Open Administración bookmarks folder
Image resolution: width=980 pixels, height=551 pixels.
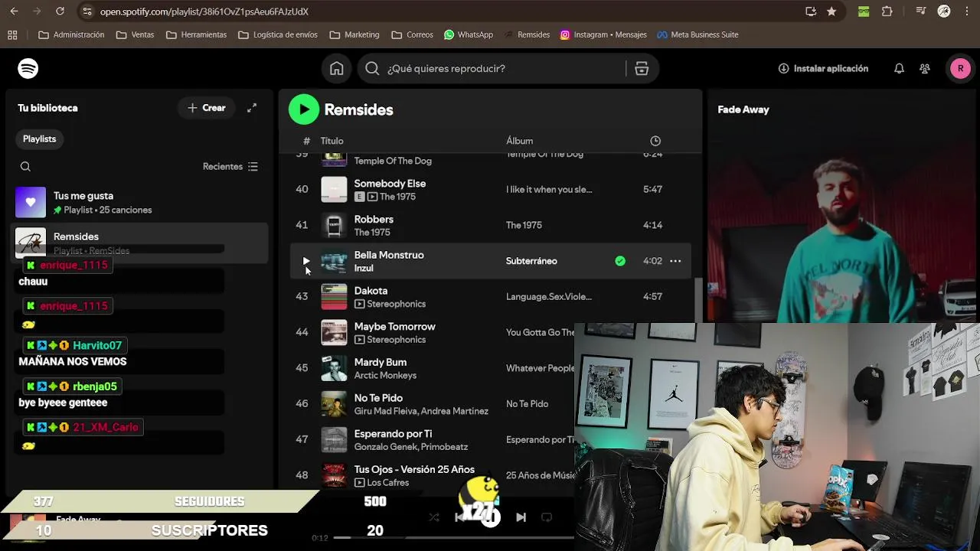(71, 34)
